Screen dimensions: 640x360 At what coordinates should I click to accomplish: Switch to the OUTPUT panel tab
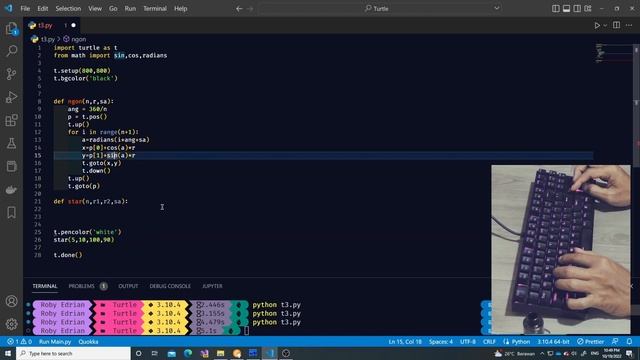tap(128, 286)
